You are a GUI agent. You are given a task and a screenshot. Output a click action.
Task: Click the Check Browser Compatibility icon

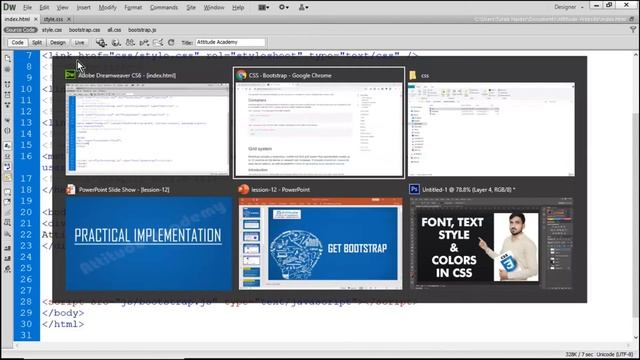(x=158, y=42)
